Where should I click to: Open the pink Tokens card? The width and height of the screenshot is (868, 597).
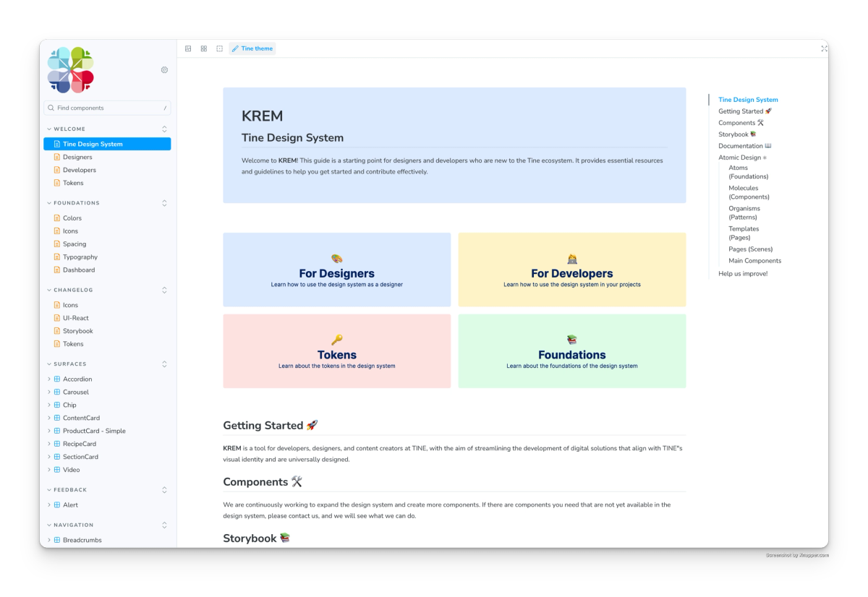(337, 351)
